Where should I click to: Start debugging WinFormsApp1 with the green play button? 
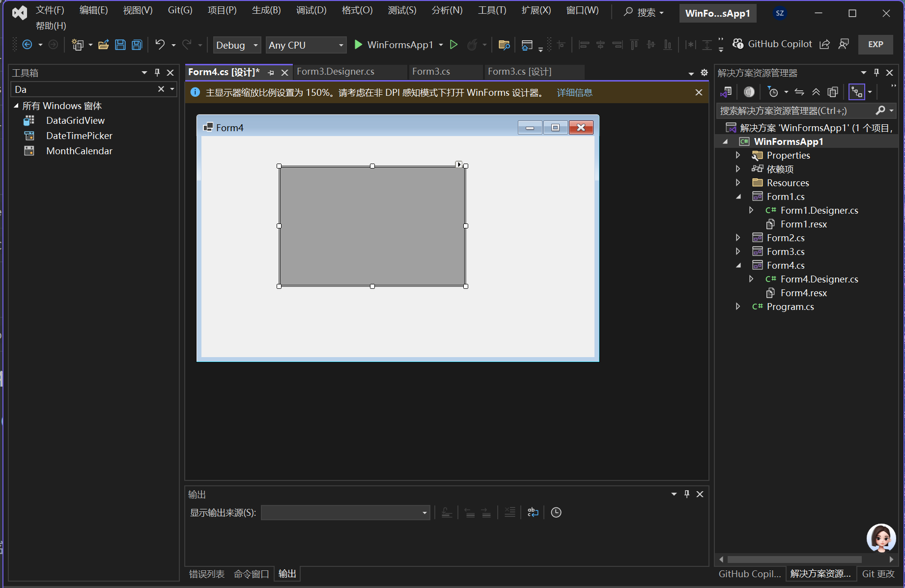(358, 45)
